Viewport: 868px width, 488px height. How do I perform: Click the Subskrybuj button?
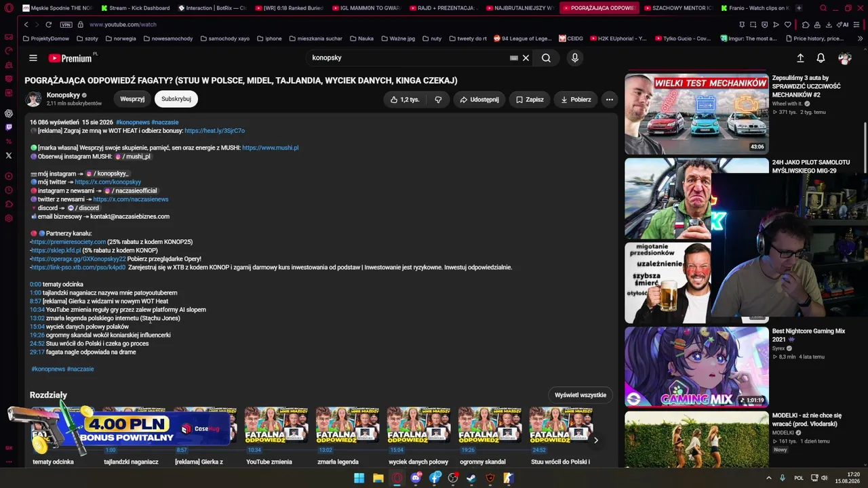(176, 99)
